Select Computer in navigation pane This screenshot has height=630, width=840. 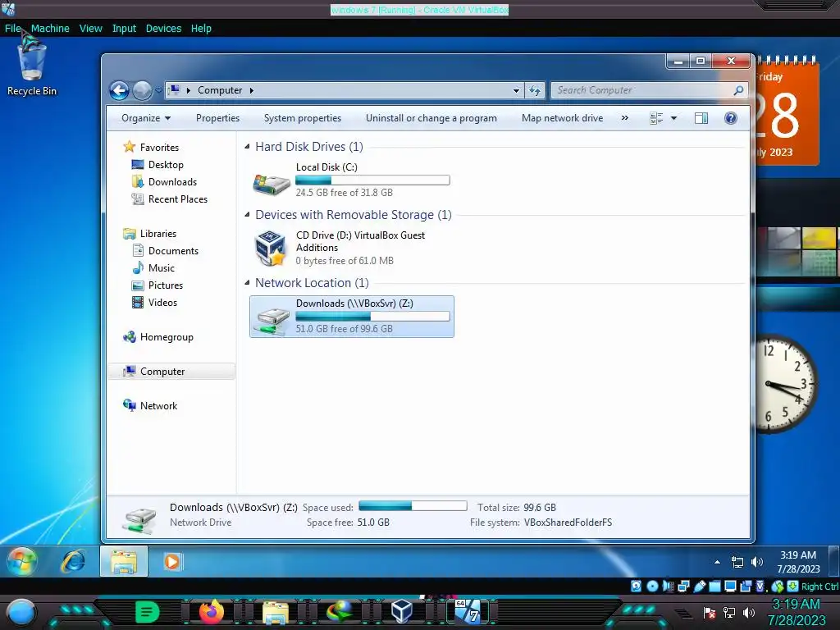(171, 372)
